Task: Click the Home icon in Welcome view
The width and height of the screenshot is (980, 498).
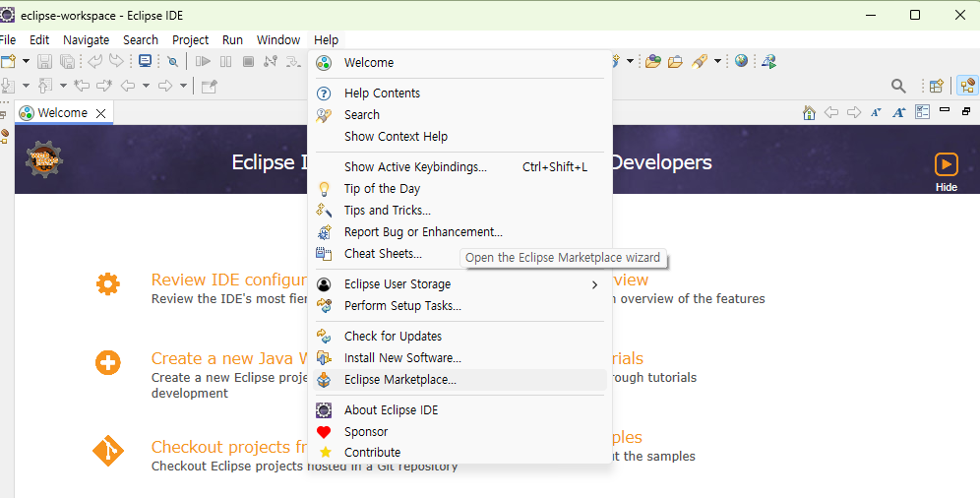Action: 809,112
